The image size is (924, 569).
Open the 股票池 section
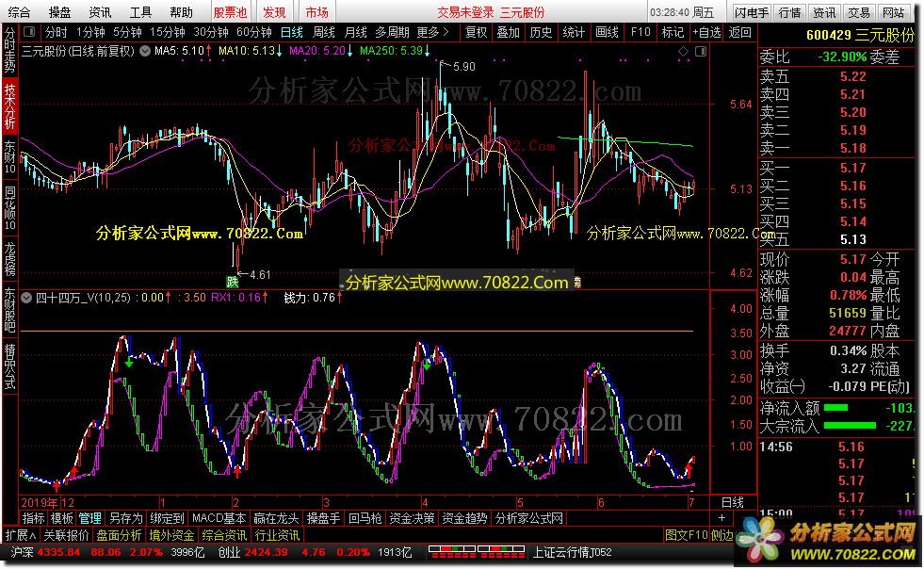(x=230, y=12)
